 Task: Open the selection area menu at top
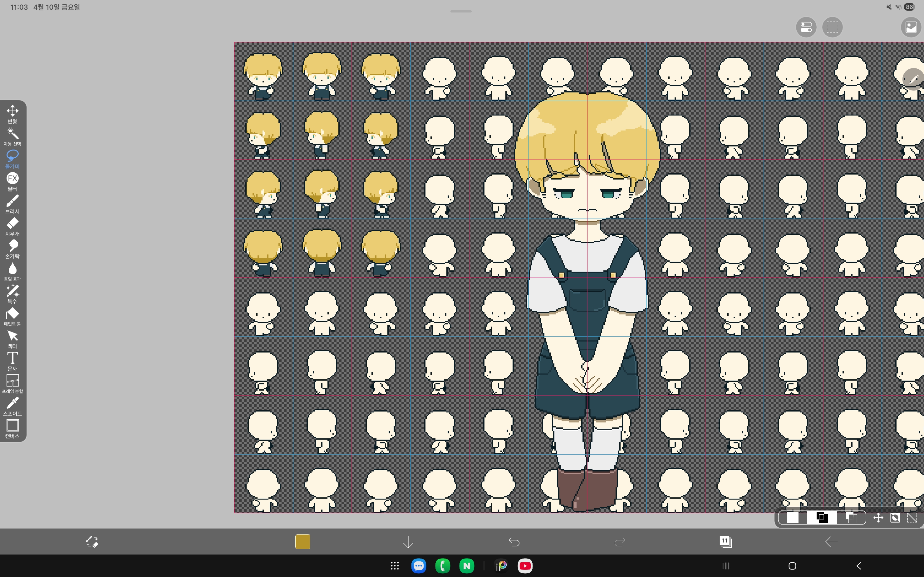(833, 27)
